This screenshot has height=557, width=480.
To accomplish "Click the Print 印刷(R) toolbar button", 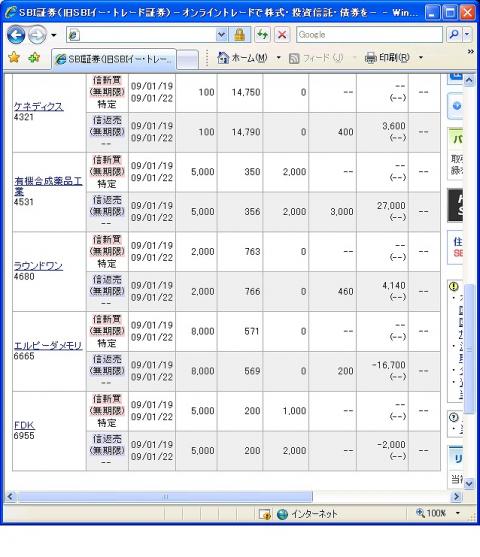I will 387,58.
